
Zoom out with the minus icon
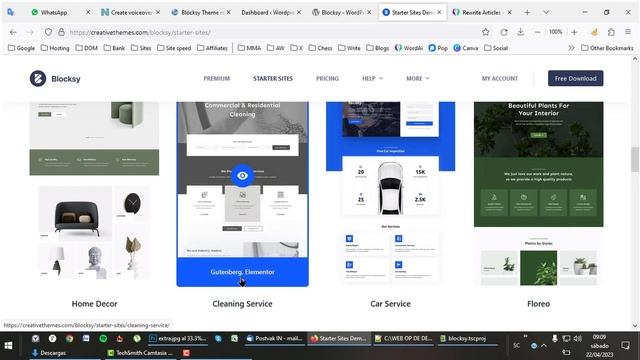pos(537,32)
